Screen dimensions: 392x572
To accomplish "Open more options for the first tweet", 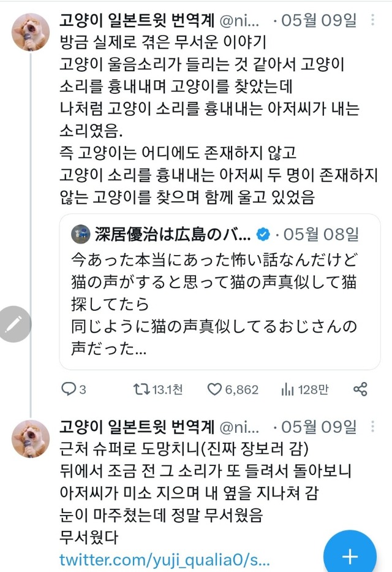I will [x=374, y=21].
